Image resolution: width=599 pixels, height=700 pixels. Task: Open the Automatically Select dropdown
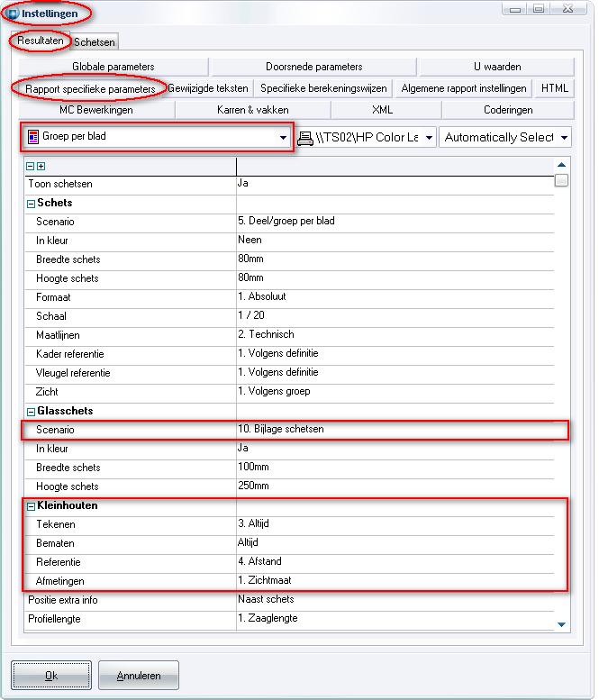(564, 138)
